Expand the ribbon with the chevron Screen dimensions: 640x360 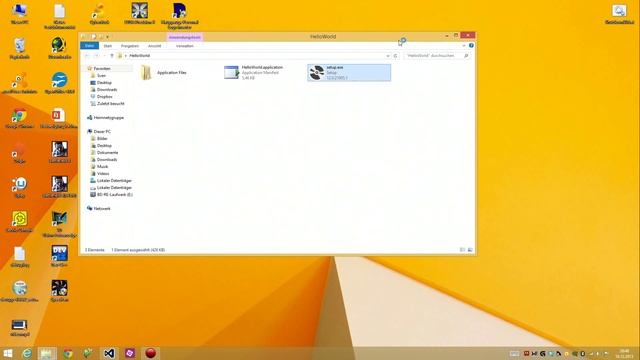tap(464, 46)
